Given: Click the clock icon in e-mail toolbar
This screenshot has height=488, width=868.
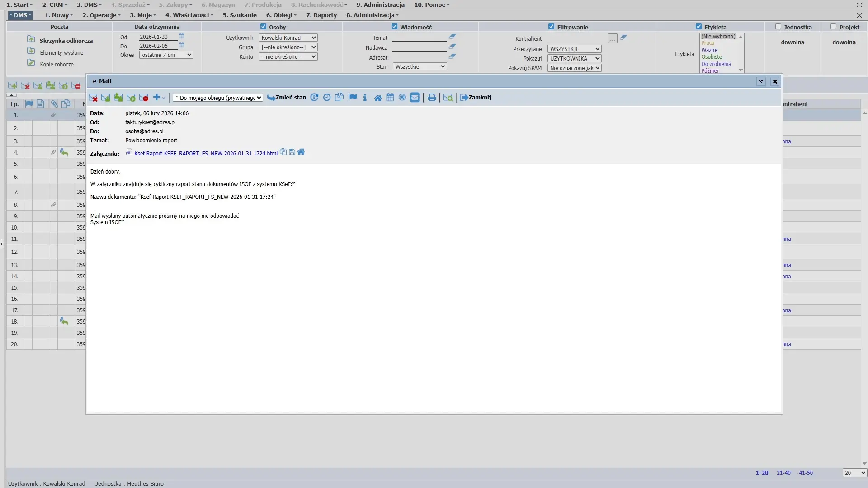Looking at the screenshot, I should 327,98.
